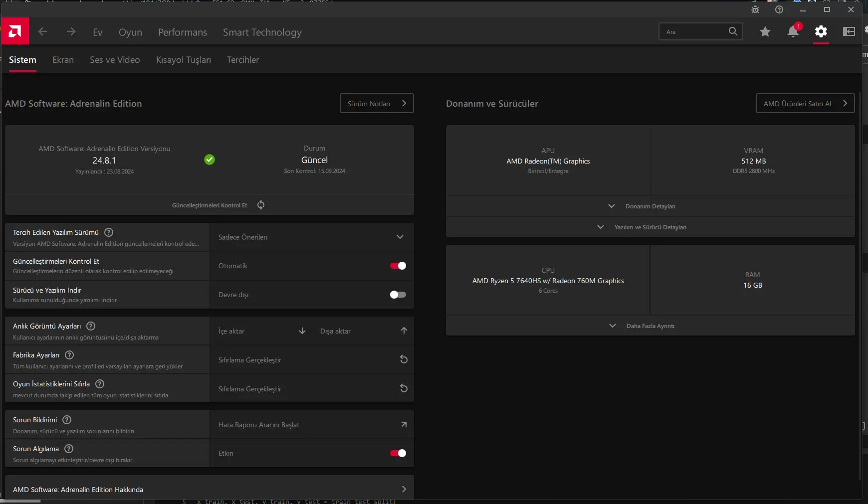Click the İçe aktar down arrow icon
This screenshot has width=868, height=504.
pyautogui.click(x=302, y=331)
